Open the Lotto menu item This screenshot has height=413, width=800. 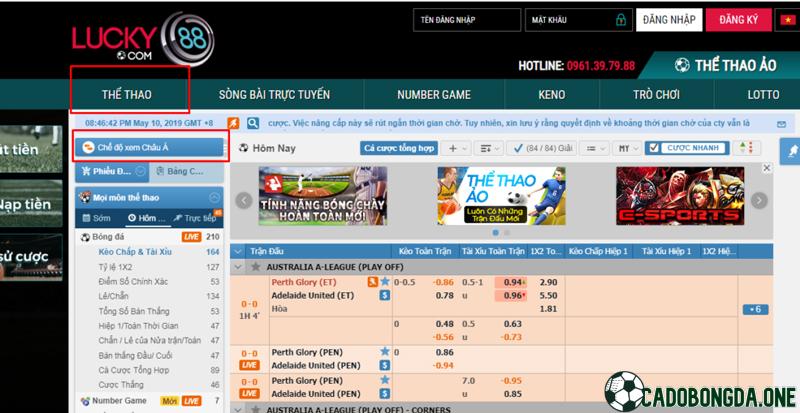point(763,94)
